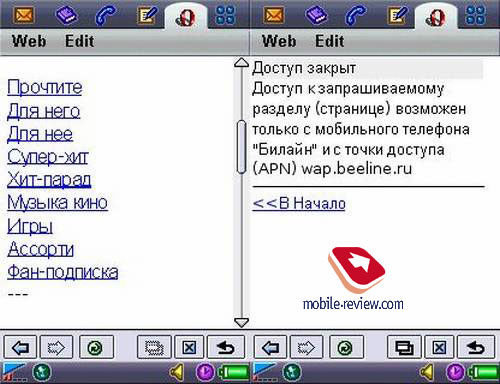Open Contacts book icon in right screen
The height and width of the screenshot is (384, 500).
coord(316,15)
